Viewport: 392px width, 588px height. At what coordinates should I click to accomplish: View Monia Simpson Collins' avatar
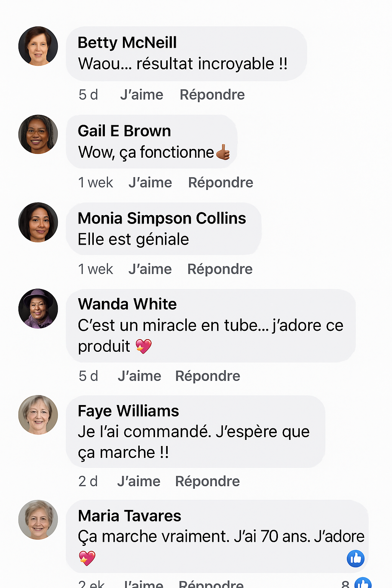coord(38,222)
